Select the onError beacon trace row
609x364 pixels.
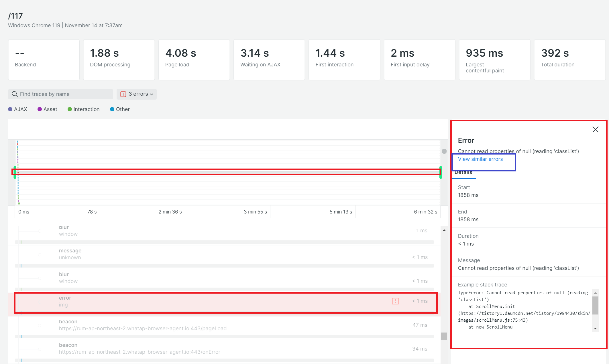click(201, 349)
